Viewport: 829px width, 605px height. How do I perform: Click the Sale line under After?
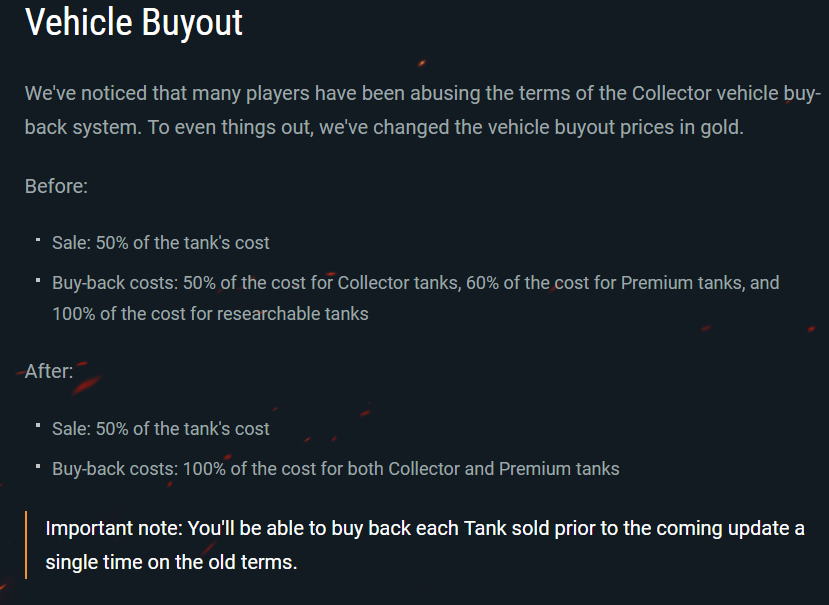(x=161, y=428)
